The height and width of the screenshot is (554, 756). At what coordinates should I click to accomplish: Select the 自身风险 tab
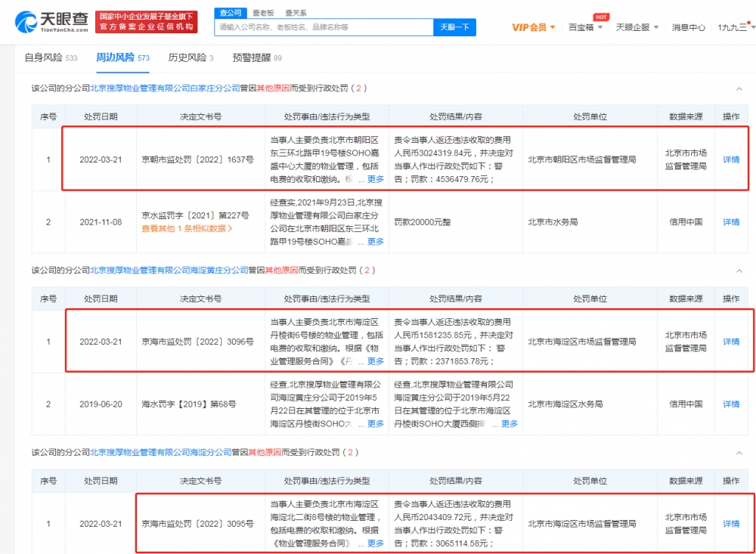pyautogui.click(x=51, y=58)
